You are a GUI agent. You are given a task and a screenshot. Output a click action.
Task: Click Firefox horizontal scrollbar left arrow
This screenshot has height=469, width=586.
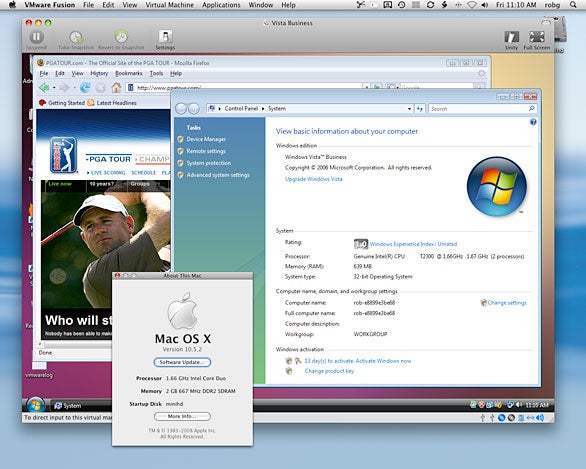pyautogui.click(x=40, y=344)
